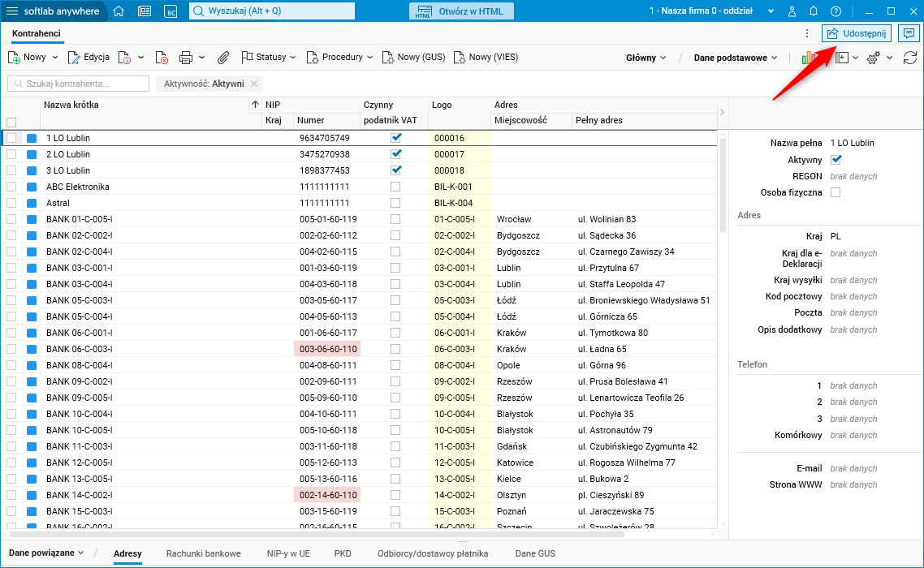The height and width of the screenshot is (568, 924).
Task: Expand the company selector Nasza firma
Action: point(706,11)
